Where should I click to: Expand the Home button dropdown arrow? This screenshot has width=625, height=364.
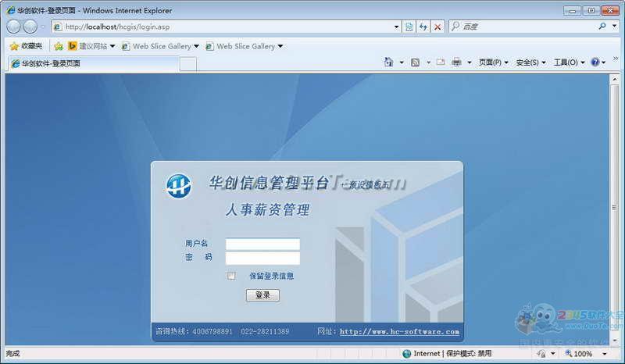pos(402,62)
